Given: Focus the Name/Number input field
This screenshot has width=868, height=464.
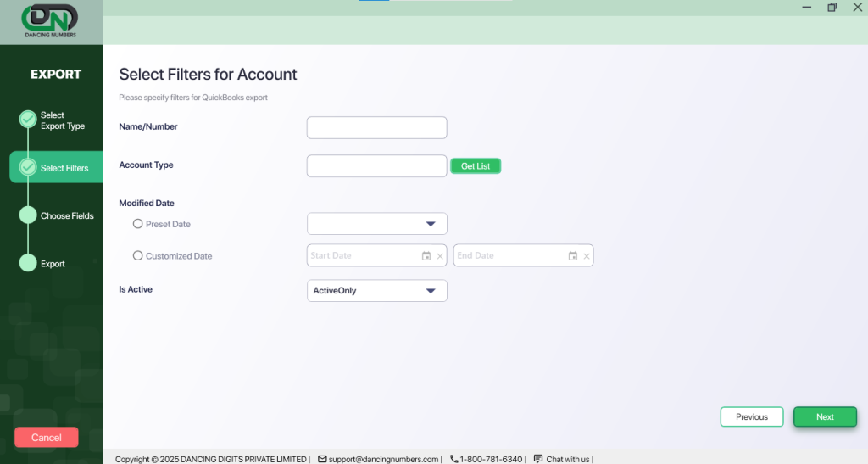Looking at the screenshot, I should tap(377, 127).
